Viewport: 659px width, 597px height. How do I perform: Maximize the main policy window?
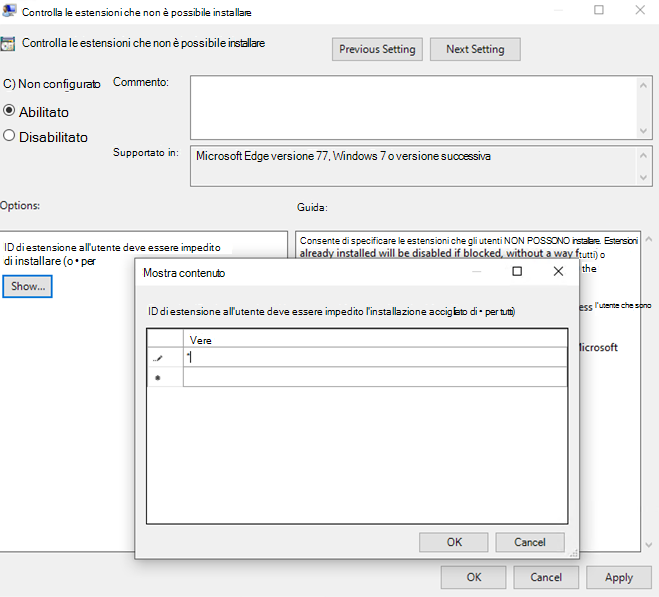click(599, 10)
